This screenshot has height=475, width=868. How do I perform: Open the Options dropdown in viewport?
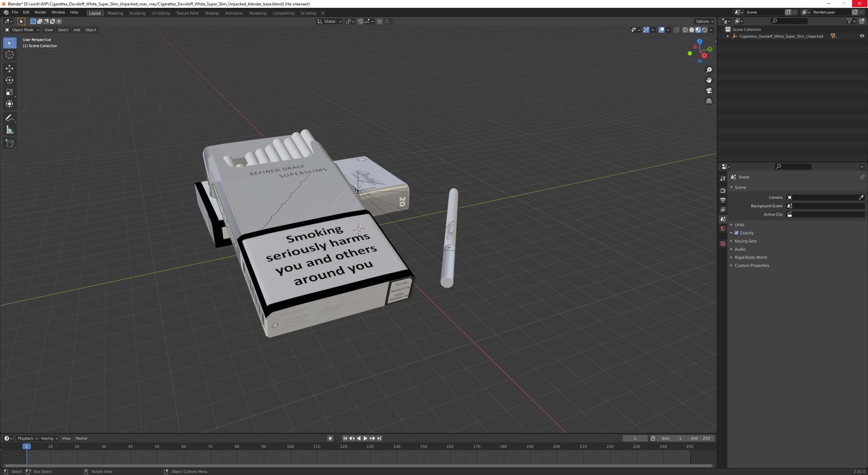click(705, 21)
